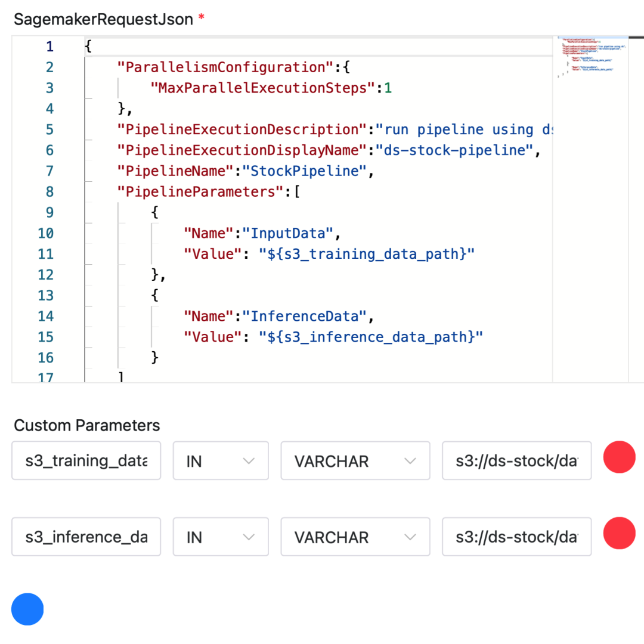
Task: Open the IN direction dropdown for s3_training_data
Action: pos(221,460)
